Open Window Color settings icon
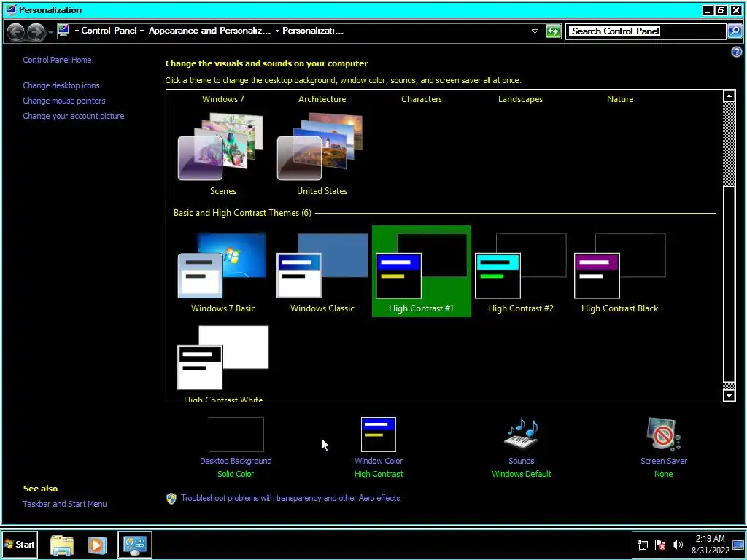 [379, 435]
